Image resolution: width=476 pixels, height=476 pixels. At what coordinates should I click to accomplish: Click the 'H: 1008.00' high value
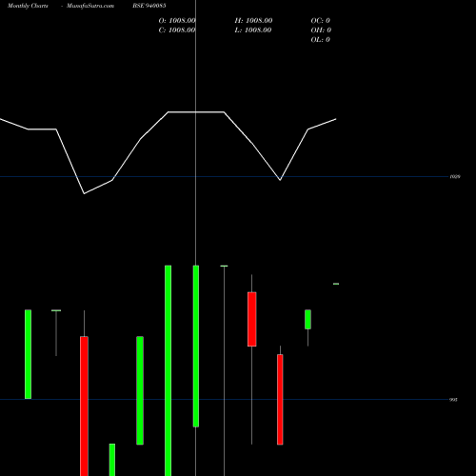[x=253, y=21]
